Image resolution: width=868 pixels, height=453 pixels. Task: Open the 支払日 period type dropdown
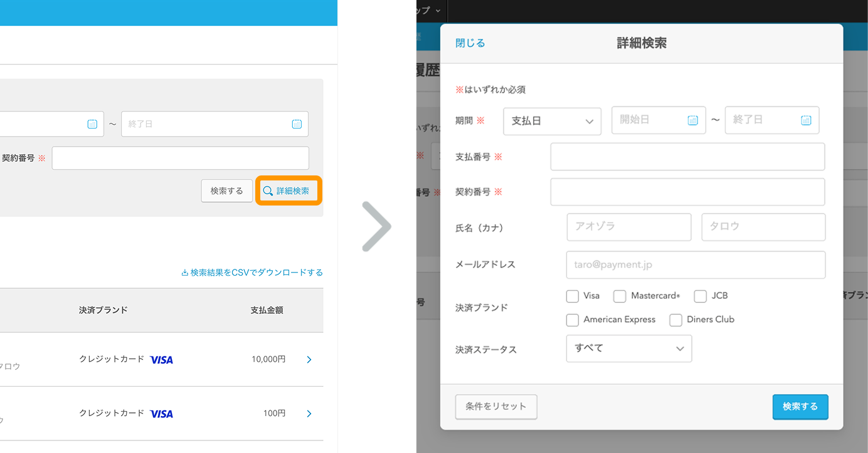point(551,120)
